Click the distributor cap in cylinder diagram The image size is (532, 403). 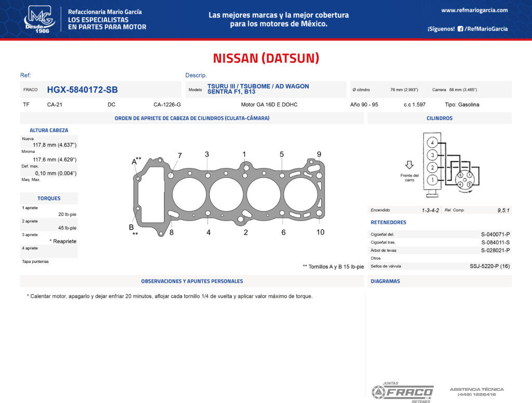coord(465,179)
